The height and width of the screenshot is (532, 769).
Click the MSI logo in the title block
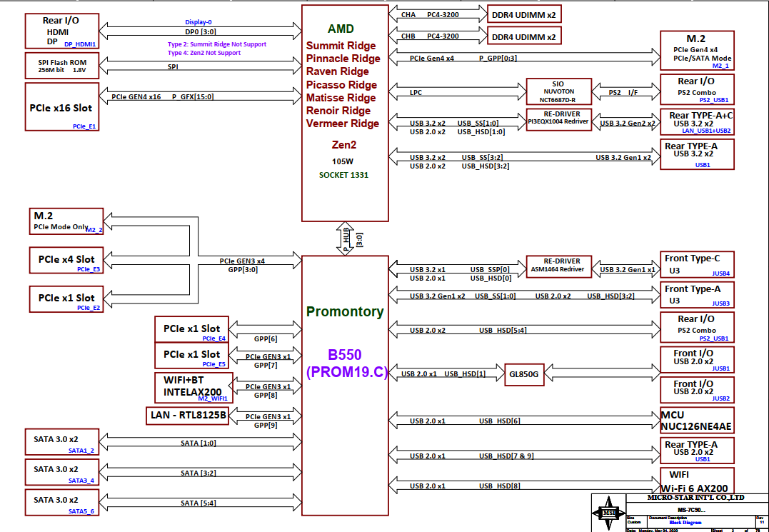pyautogui.click(x=608, y=513)
